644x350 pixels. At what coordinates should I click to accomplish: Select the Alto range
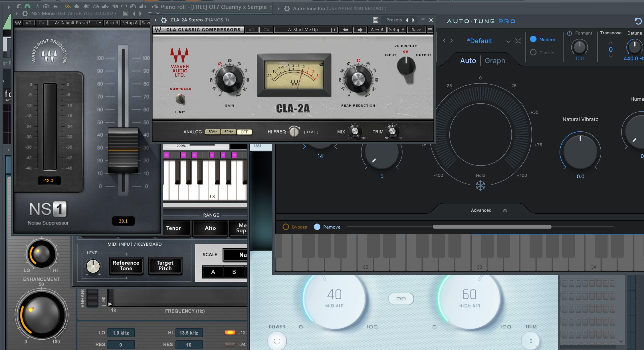coord(210,228)
